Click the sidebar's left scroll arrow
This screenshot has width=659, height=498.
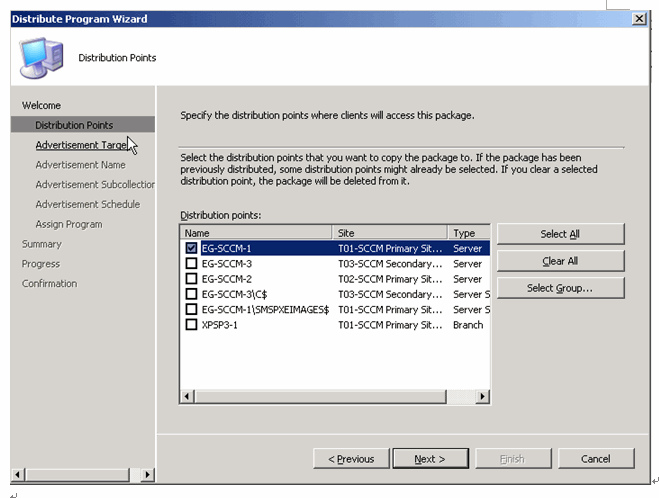click(18, 474)
